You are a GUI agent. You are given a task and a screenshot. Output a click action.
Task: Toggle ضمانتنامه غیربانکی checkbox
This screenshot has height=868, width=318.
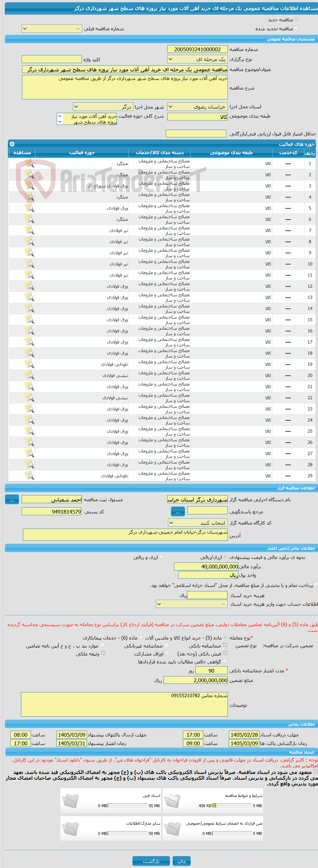(167, 645)
